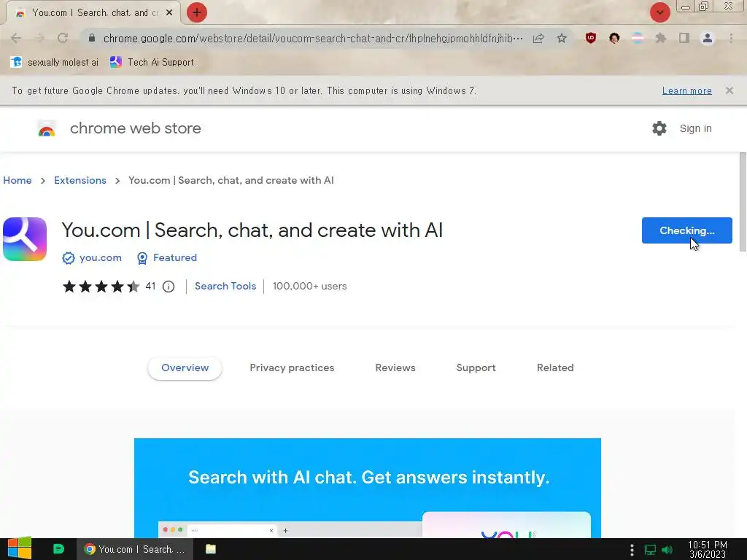Open a new tab with the red plus button
The width and height of the screenshot is (747, 560).
[197, 12]
